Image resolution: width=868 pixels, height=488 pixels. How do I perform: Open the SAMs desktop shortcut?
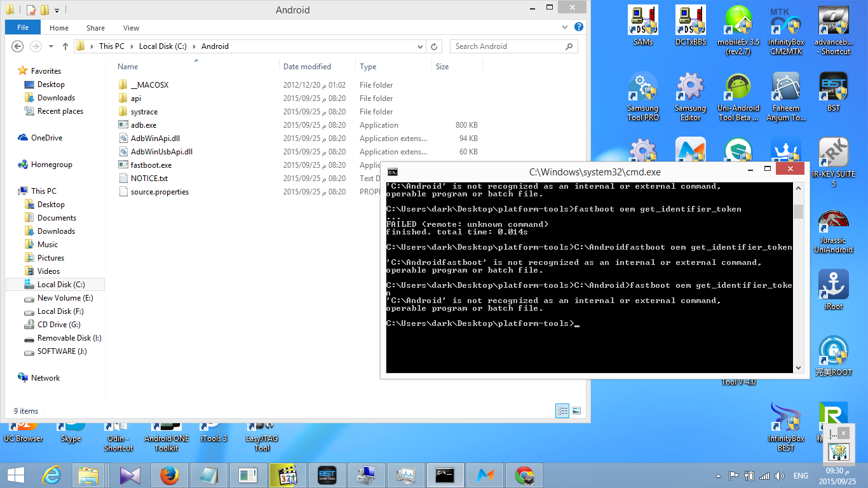643,26
